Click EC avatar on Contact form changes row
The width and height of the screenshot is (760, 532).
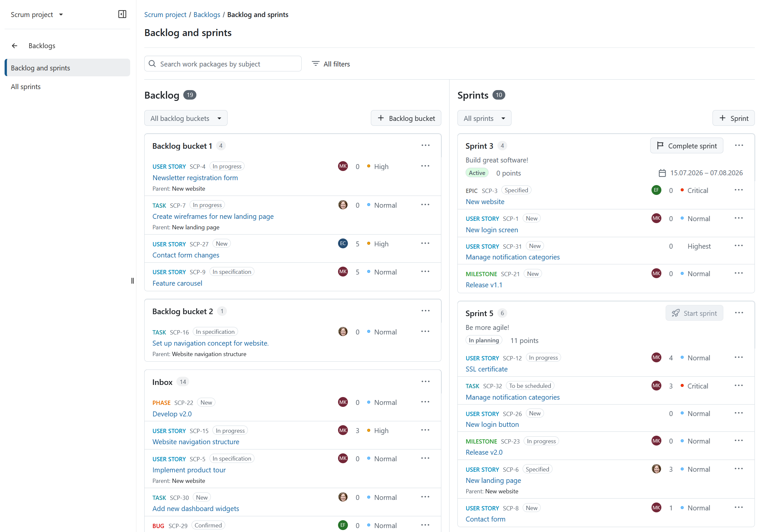click(343, 243)
